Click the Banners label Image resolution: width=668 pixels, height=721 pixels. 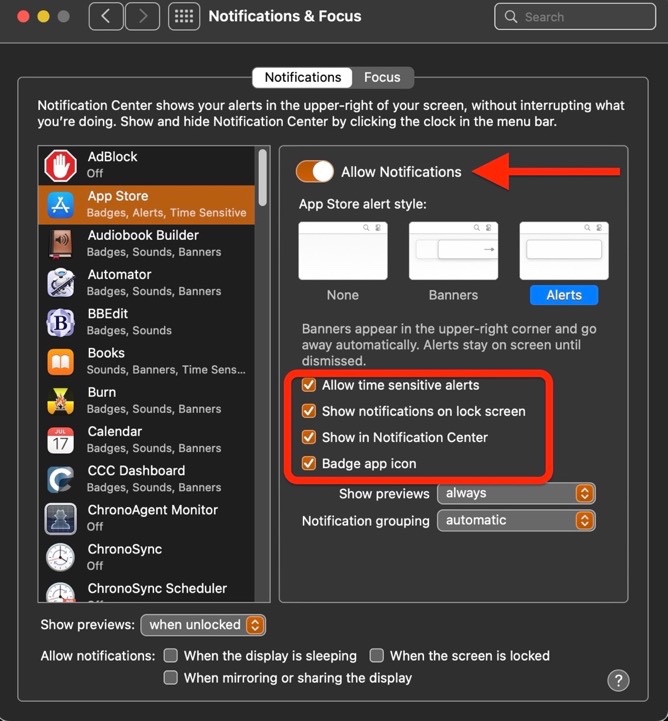tap(453, 295)
